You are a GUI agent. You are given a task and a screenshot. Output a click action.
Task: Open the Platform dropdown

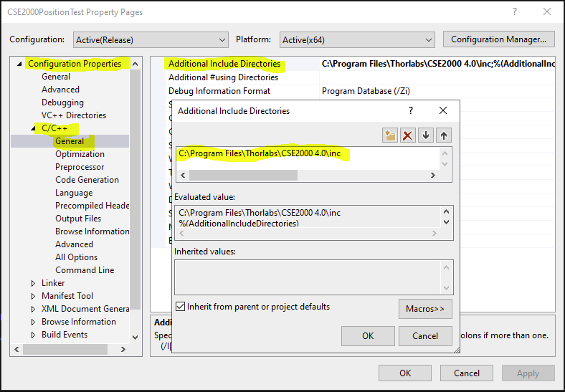[356, 39]
